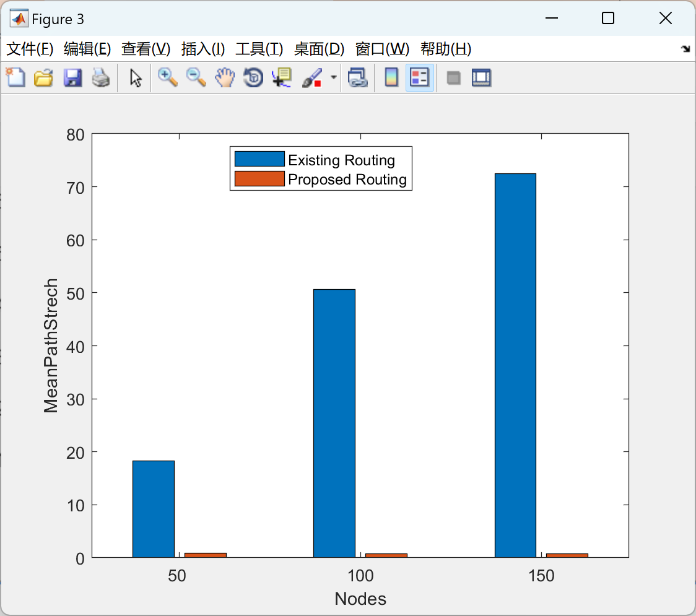Click the New Figure icon

[x=15, y=77]
